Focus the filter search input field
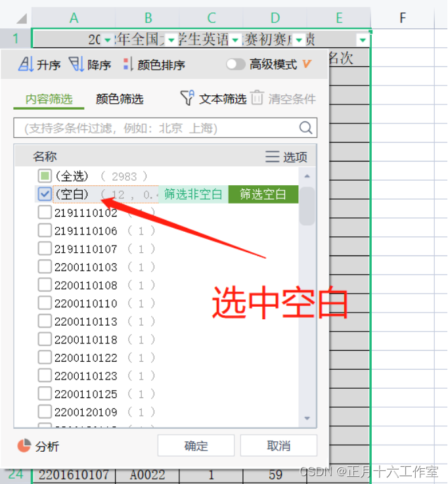Viewport: 448px width, 484px height. coord(165,128)
